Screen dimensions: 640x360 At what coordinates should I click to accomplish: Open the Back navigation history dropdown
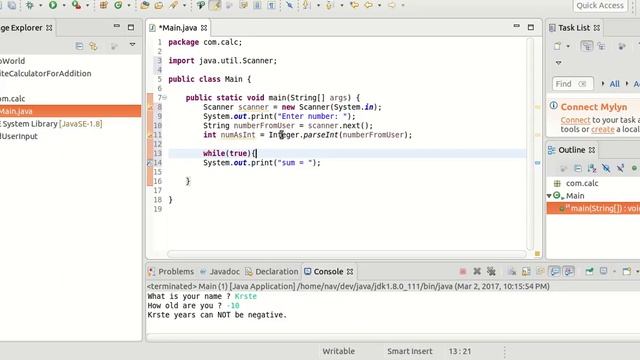pyautogui.click(x=379, y=5)
